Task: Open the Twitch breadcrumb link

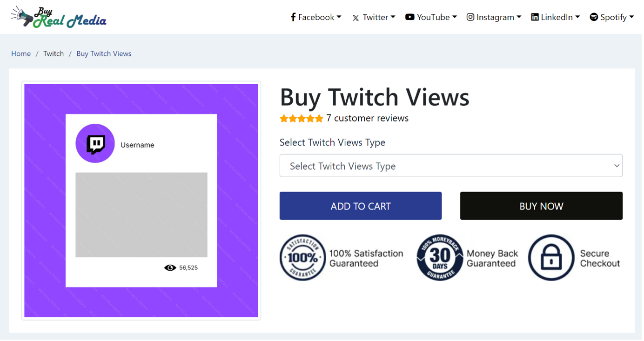Action: [54, 53]
